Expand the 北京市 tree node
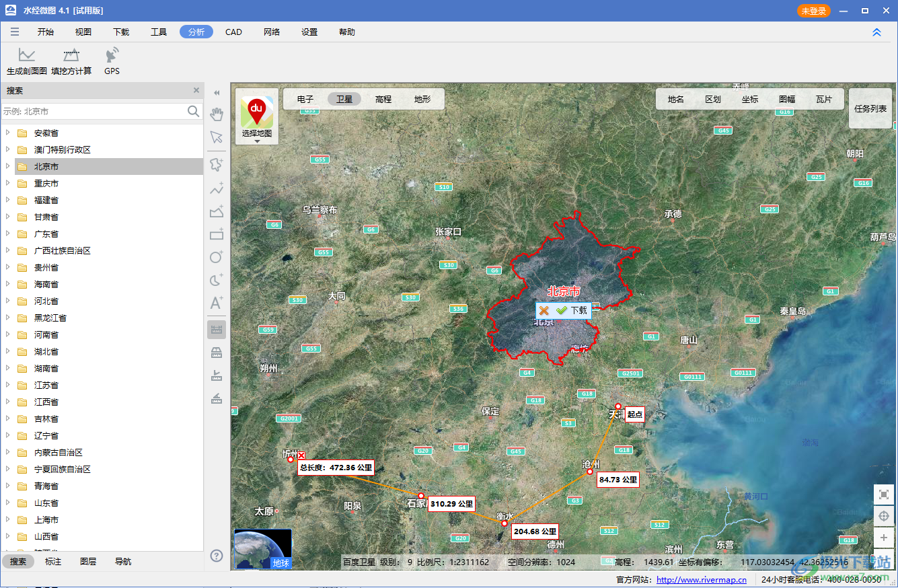The image size is (898, 588). [8, 166]
